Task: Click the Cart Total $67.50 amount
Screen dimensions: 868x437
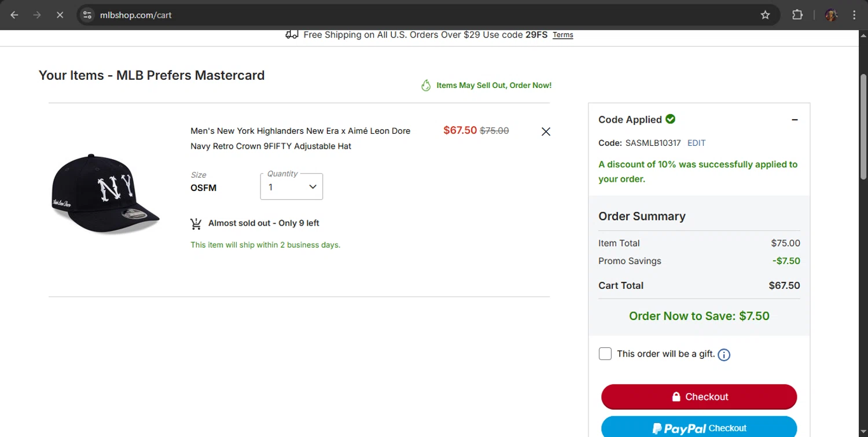Action: (x=784, y=285)
